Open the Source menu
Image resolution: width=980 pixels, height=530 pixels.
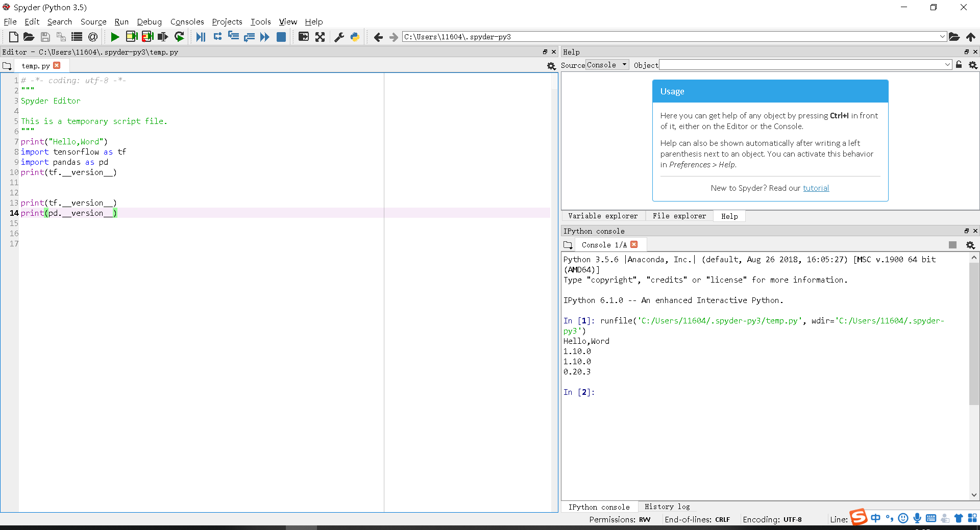[93, 21]
